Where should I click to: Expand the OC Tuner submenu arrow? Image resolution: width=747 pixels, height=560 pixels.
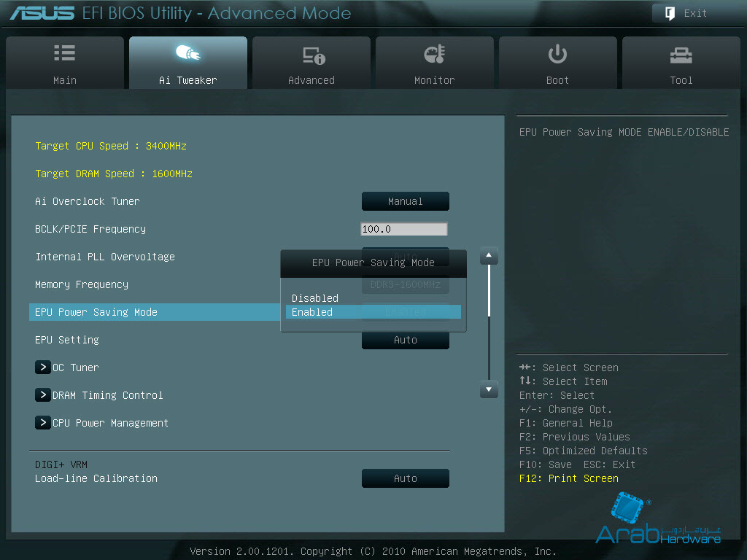pyautogui.click(x=43, y=367)
